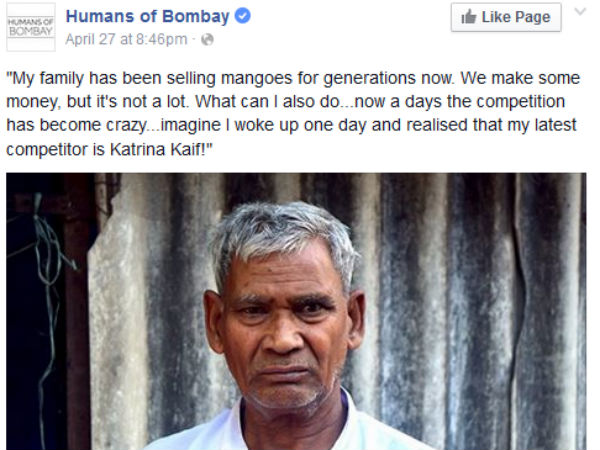600x450 pixels.
Task: Click the blue verified badge checkmark
Action: click(x=243, y=17)
